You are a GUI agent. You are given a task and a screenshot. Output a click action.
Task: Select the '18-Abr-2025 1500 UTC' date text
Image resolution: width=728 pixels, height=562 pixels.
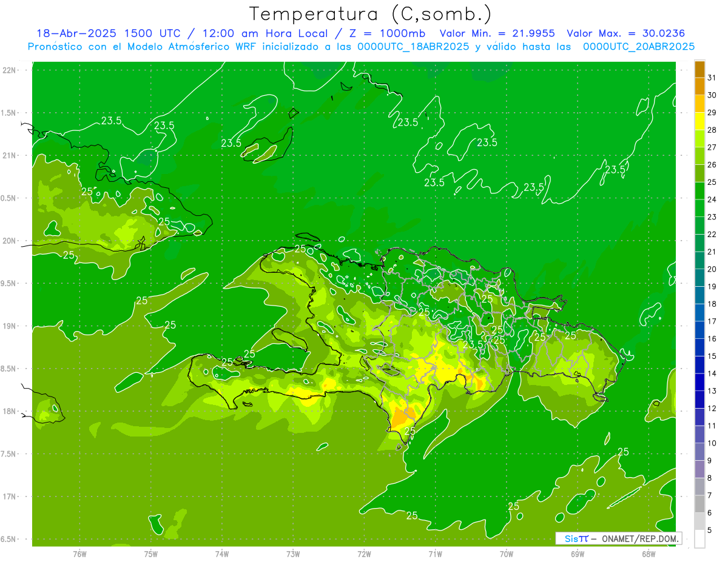(108, 33)
